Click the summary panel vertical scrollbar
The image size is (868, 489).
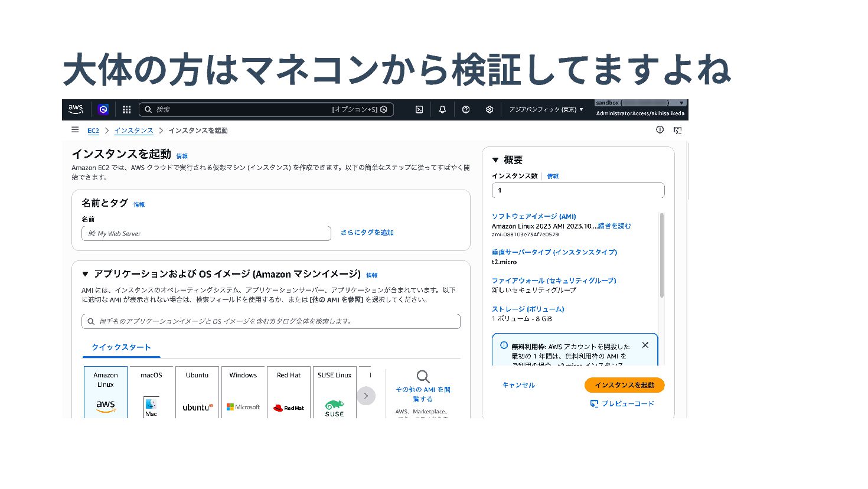click(662, 255)
